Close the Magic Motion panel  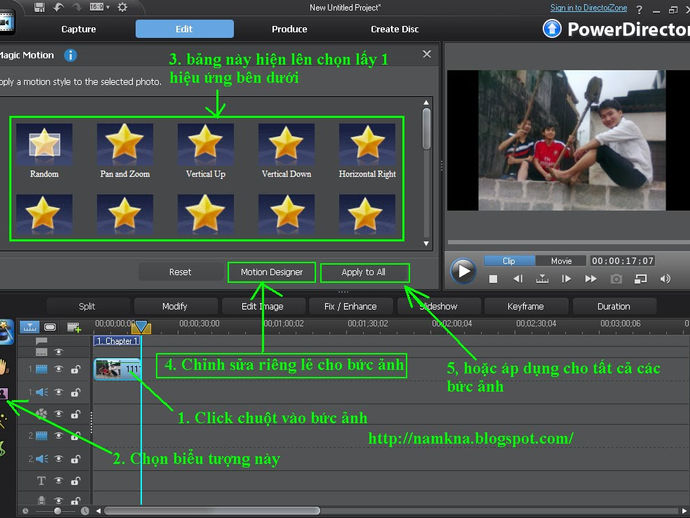coord(426,54)
